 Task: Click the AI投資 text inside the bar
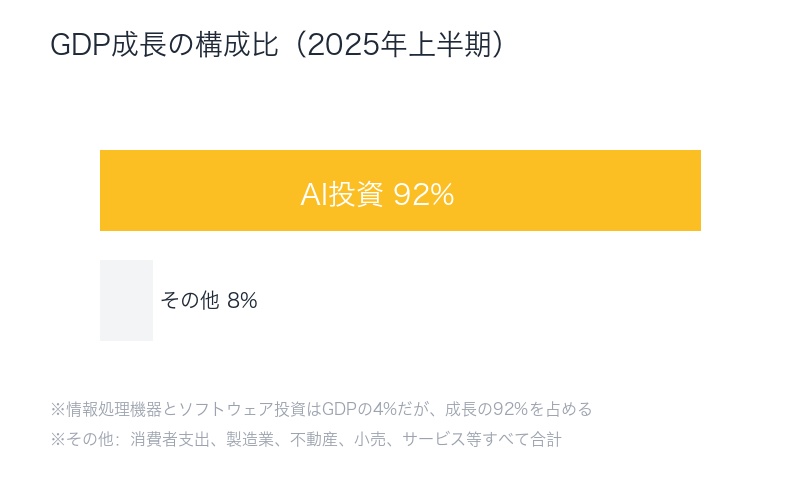coord(342,195)
